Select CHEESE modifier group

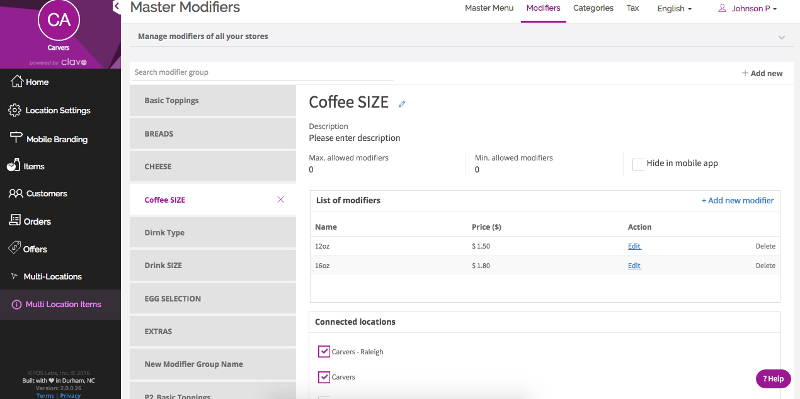(x=213, y=166)
